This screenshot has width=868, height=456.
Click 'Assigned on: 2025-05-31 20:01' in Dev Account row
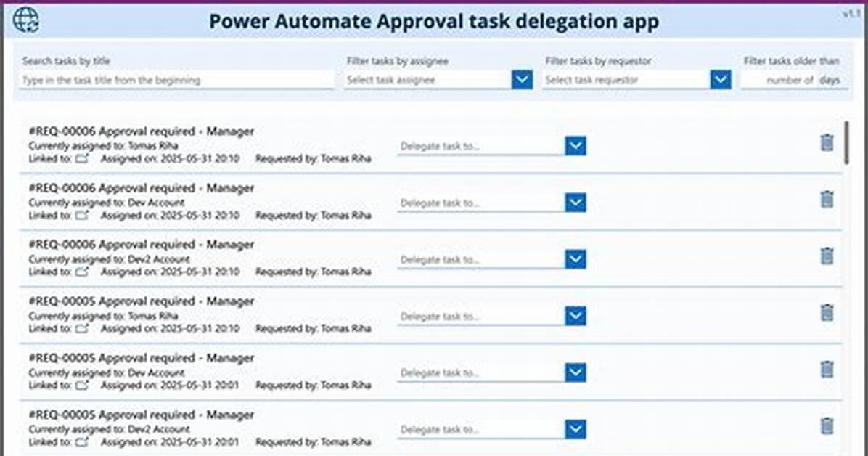coord(170,385)
